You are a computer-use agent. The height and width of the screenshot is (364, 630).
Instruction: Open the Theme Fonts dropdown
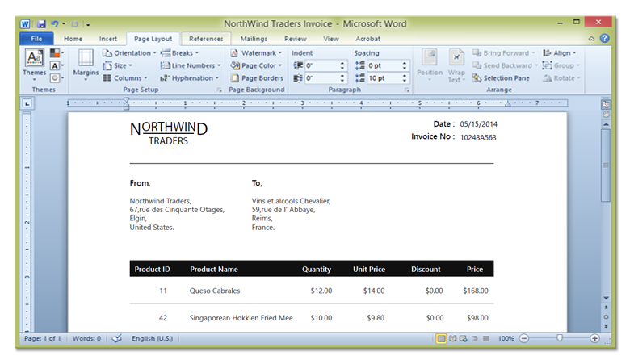coord(57,65)
